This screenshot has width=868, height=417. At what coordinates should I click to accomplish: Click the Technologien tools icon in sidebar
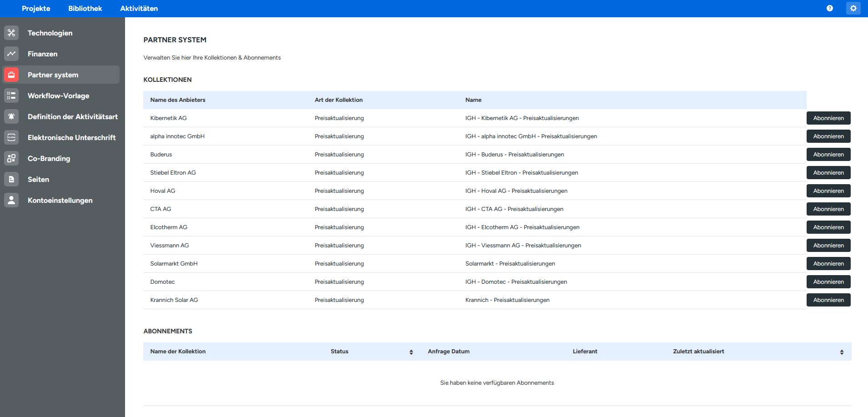click(11, 33)
